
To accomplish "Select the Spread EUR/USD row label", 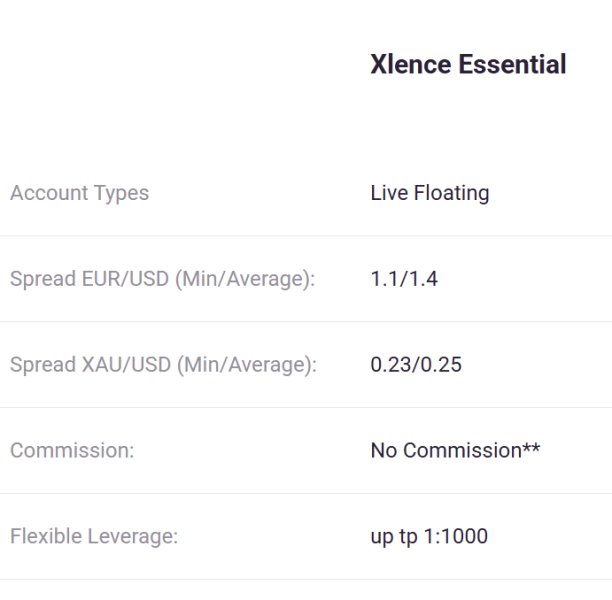I will click(x=162, y=279).
